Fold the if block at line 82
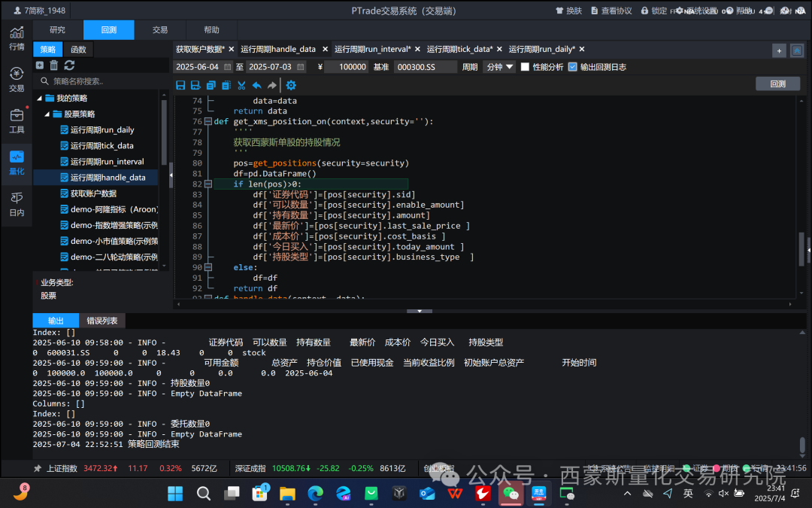Viewport: 812px width, 508px height. click(208, 184)
